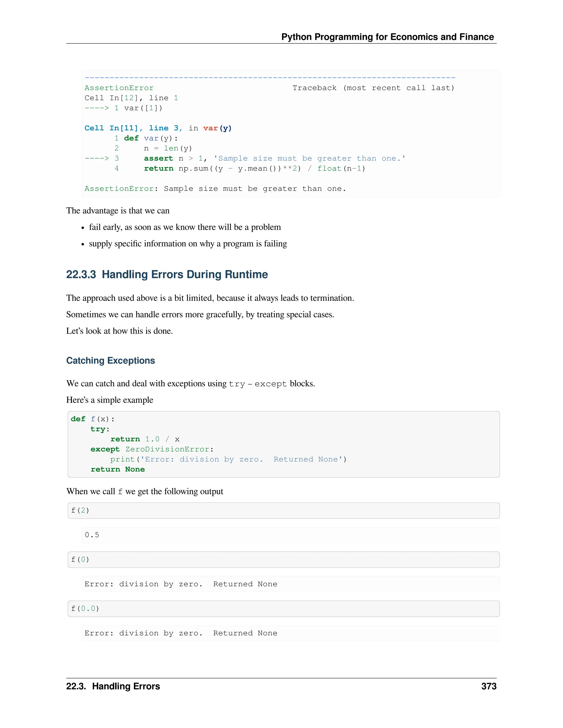Viewport: 563px width, 728px height.
Task: Click the '----> 1 var([1])' traceback line
Action: click(x=123, y=108)
